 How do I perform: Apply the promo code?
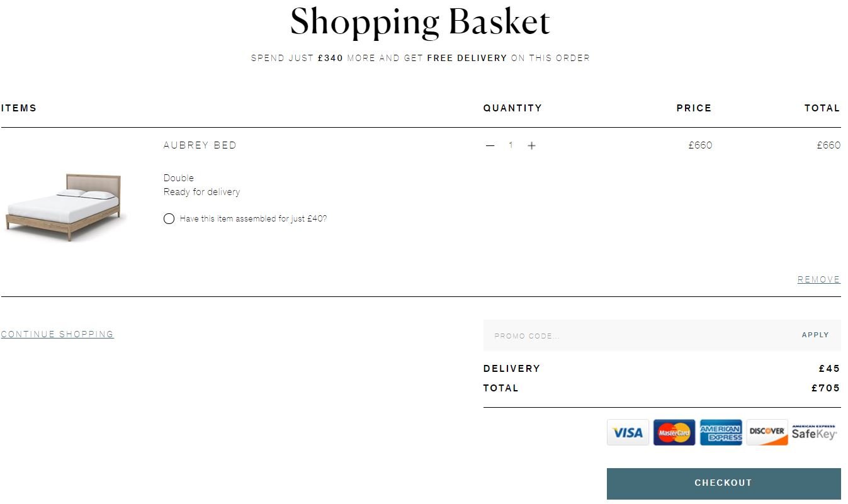click(x=815, y=335)
